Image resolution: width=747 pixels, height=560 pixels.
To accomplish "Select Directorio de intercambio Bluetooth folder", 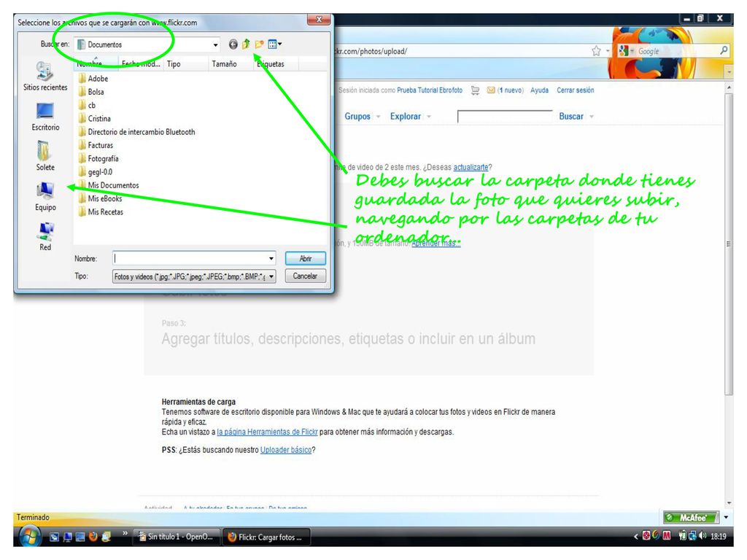I will (x=136, y=132).
